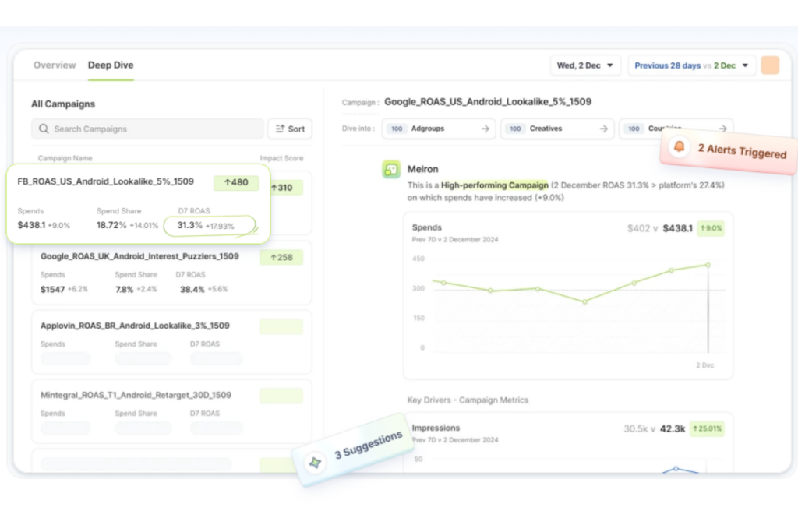The image size is (798, 532).
Task: Select FB_ROAS_US_Android_Lookalike_5%_1509 campaign card
Action: pyautogui.click(x=138, y=203)
